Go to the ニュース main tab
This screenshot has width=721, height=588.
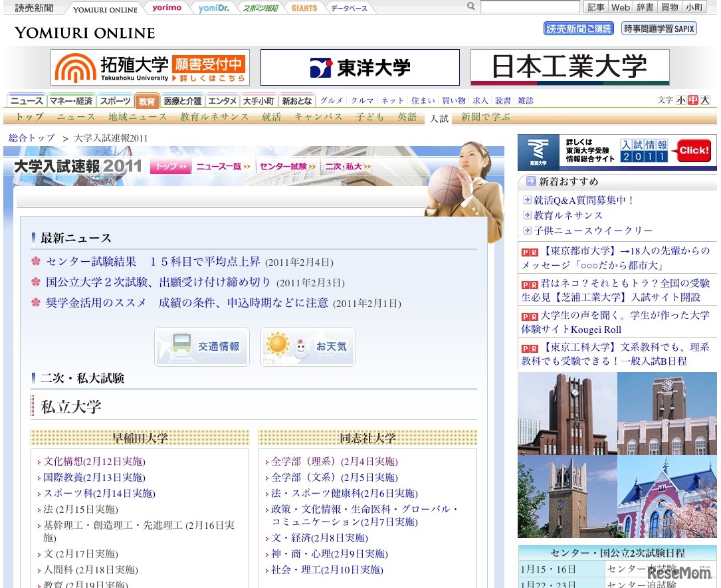click(x=26, y=101)
